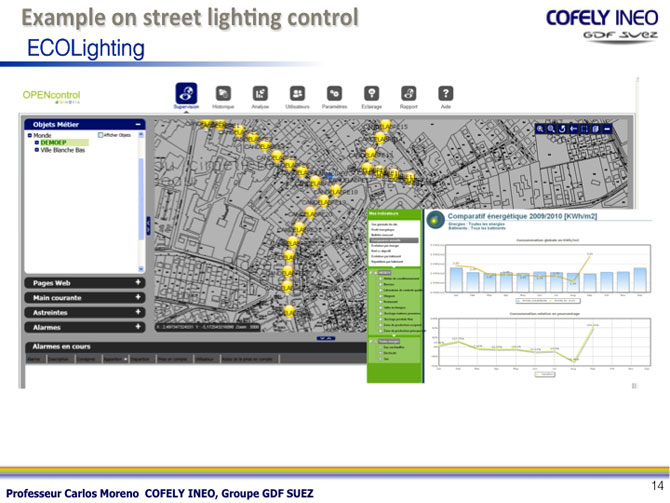Click the map back arrow icon
Screen dimensions: 670x503
click(x=573, y=129)
